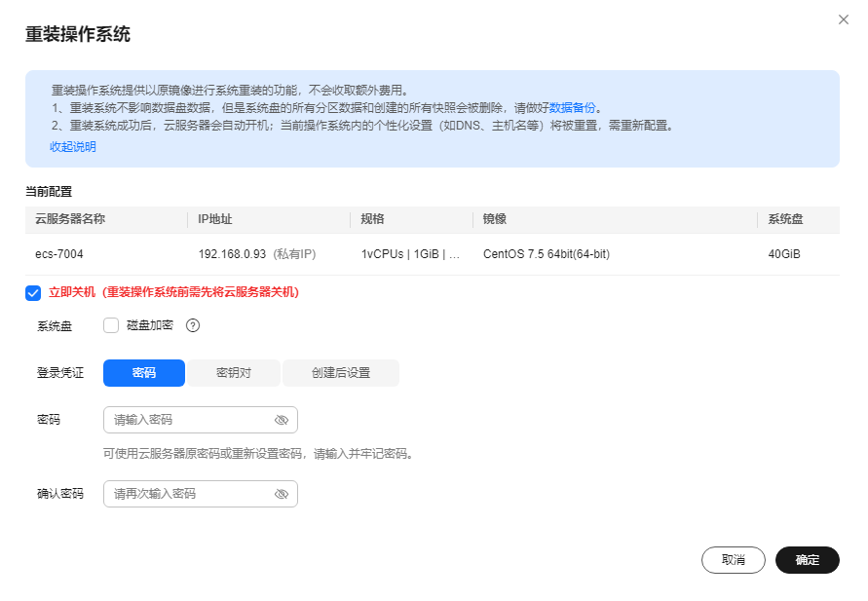Click the 立即关机 red warning label
This screenshot has height=601, width=868.
point(173,292)
